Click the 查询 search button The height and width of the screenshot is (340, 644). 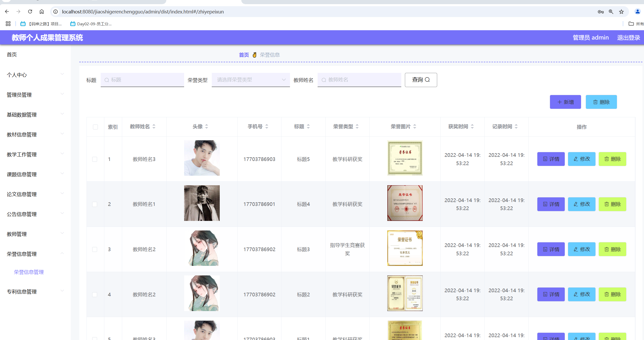click(x=421, y=80)
